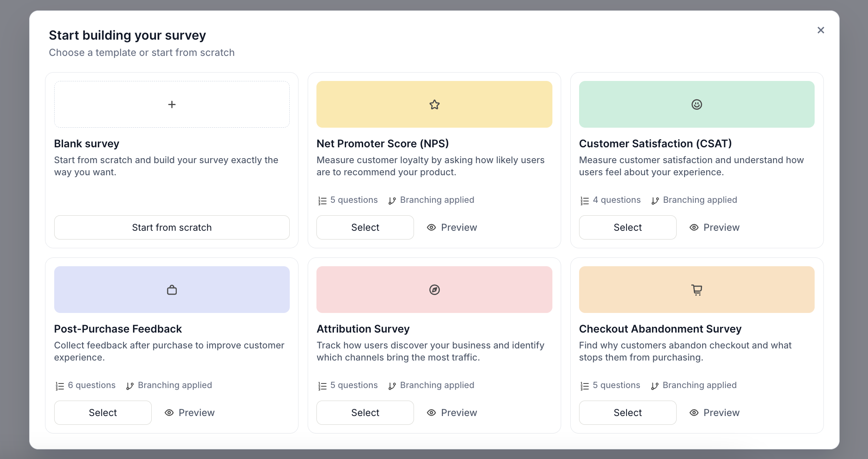This screenshot has width=868, height=459.
Task: Click the list icon in Checkout Abandonment card
Action: 585,386
